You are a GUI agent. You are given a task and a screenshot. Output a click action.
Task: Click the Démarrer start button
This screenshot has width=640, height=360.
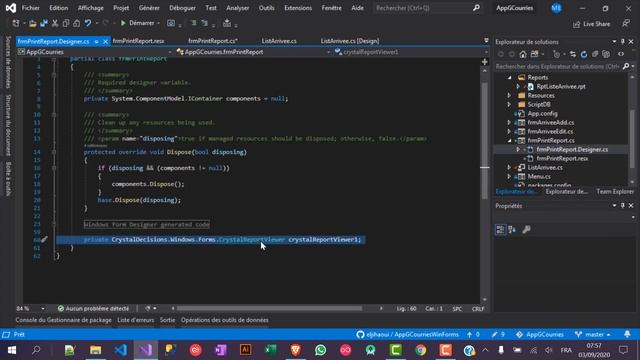click(138, 23)
